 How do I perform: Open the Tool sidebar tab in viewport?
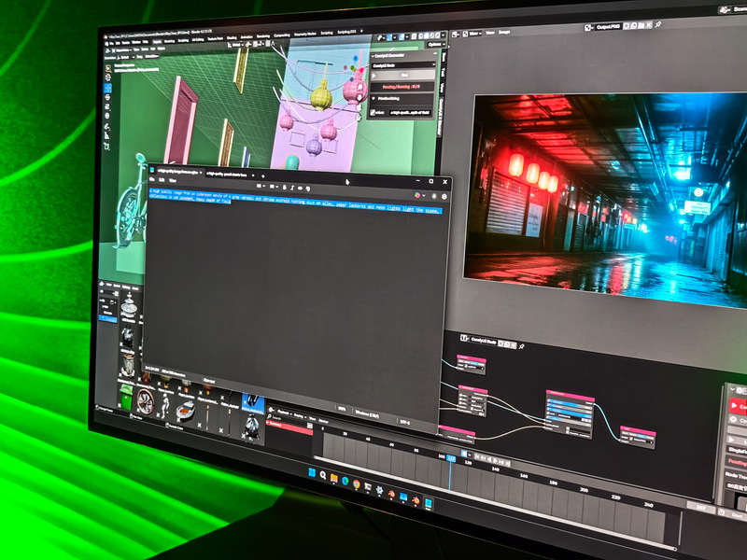coord(443,73)
